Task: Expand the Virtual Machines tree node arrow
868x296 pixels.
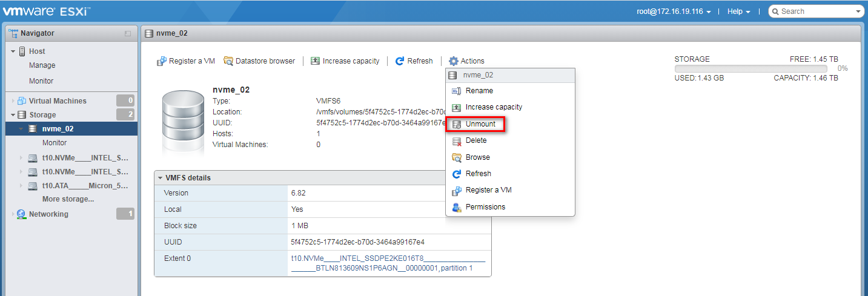Action: tap(13, 101)
